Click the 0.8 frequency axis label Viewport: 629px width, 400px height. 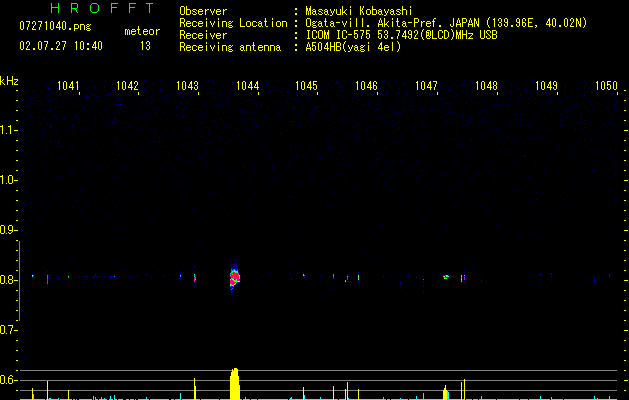coord(8,280)
